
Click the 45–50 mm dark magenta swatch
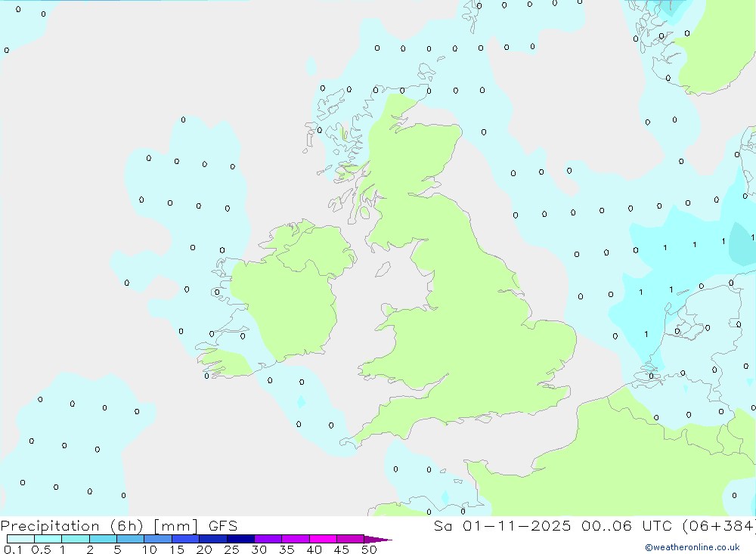351,539
